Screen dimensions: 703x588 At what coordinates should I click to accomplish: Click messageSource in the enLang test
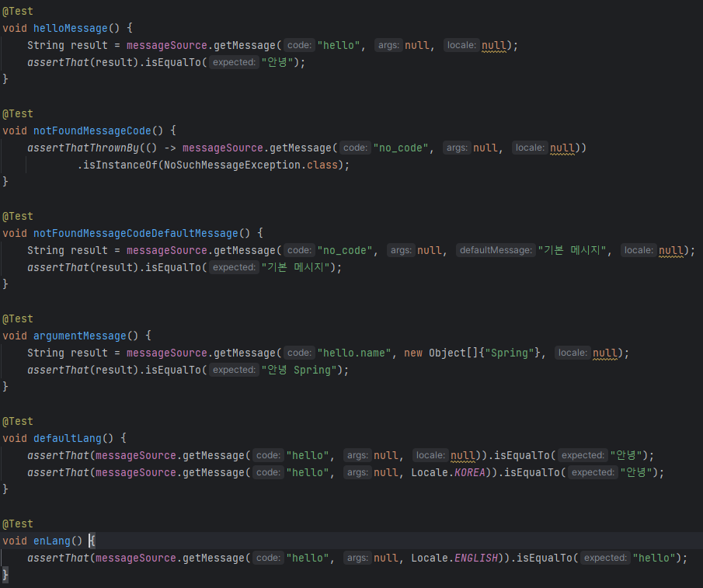135,558
